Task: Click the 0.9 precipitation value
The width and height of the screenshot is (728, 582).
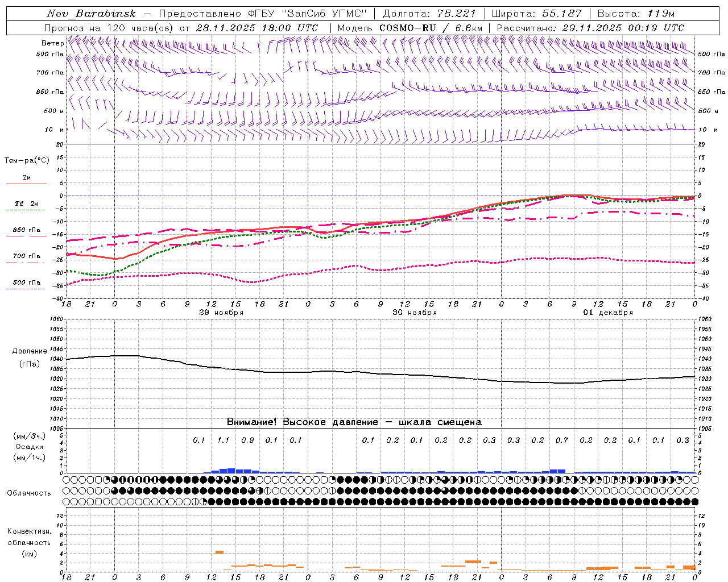Action: pyautogui.click(x=247, y=440)
